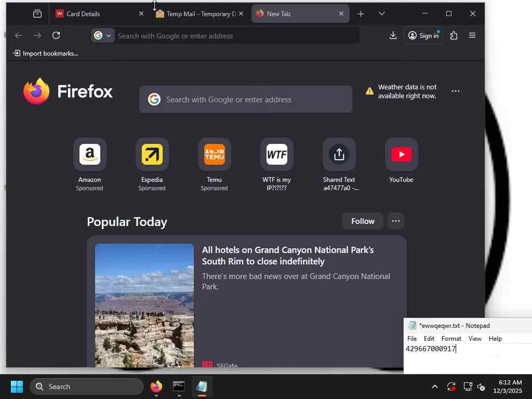Open the taskbar clock showing 6:12 AM
Image resolution: width=532 pixels, height=399 pixels.
pyautogui.click(x=508, y=387)
